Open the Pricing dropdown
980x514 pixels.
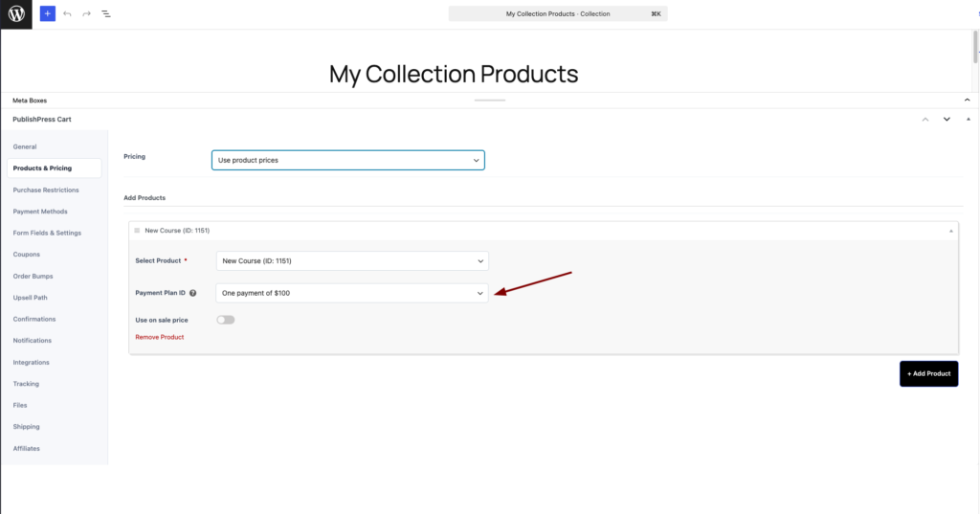coord(348,160)
